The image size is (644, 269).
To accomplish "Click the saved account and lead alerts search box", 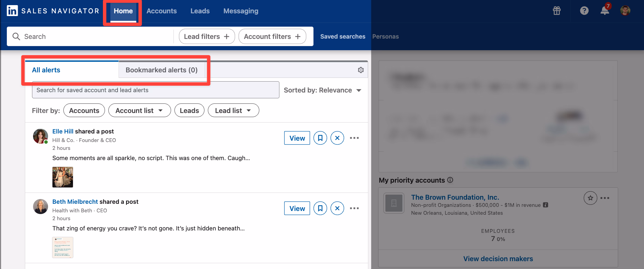I will [x=156, y=90].
